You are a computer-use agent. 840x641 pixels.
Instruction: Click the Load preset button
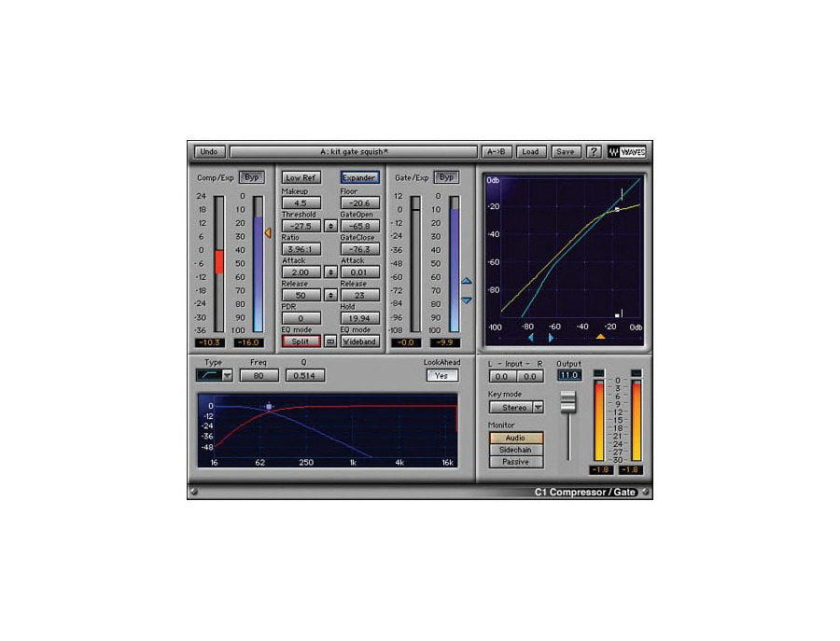coord(530,152)
